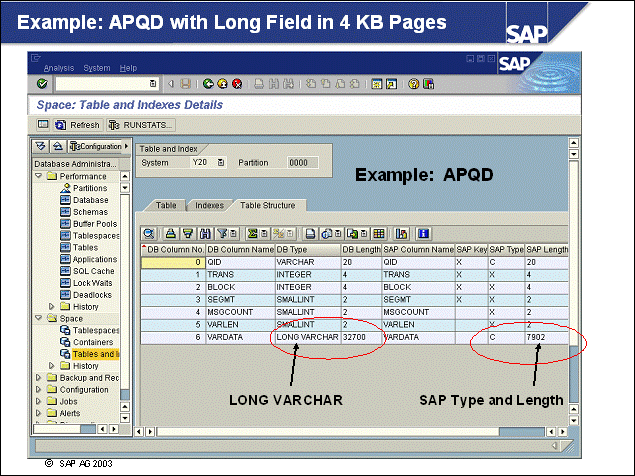
Task: Collapse the Performance folder in the tree
Action: [x=39, y=176]
